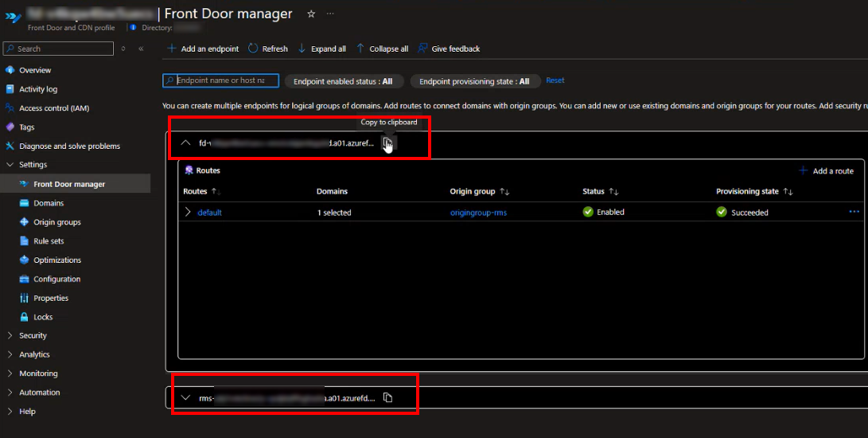This screenshot has height=438, width=868.
Task: Favorite this page with star icon
Action: click(311, 14)
